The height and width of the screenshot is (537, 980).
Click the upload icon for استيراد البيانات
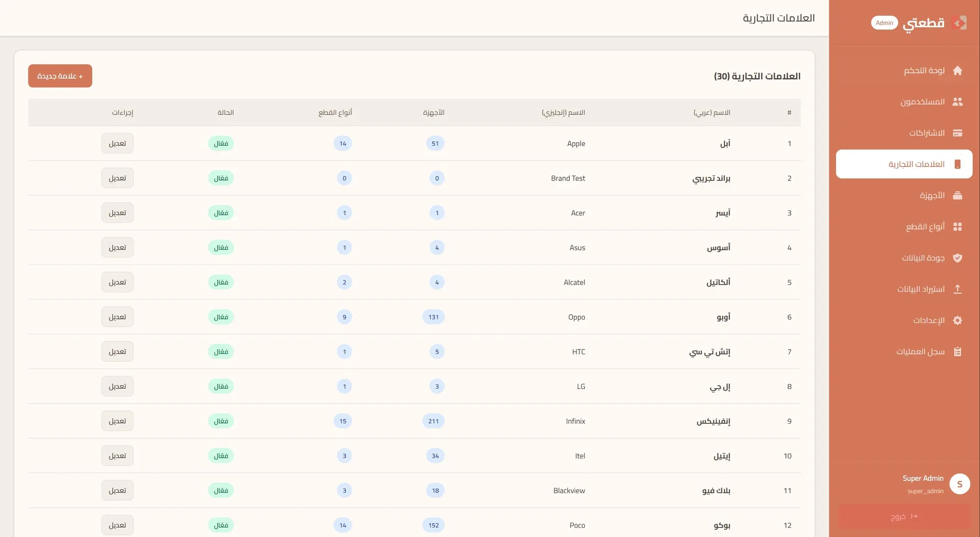958,289
